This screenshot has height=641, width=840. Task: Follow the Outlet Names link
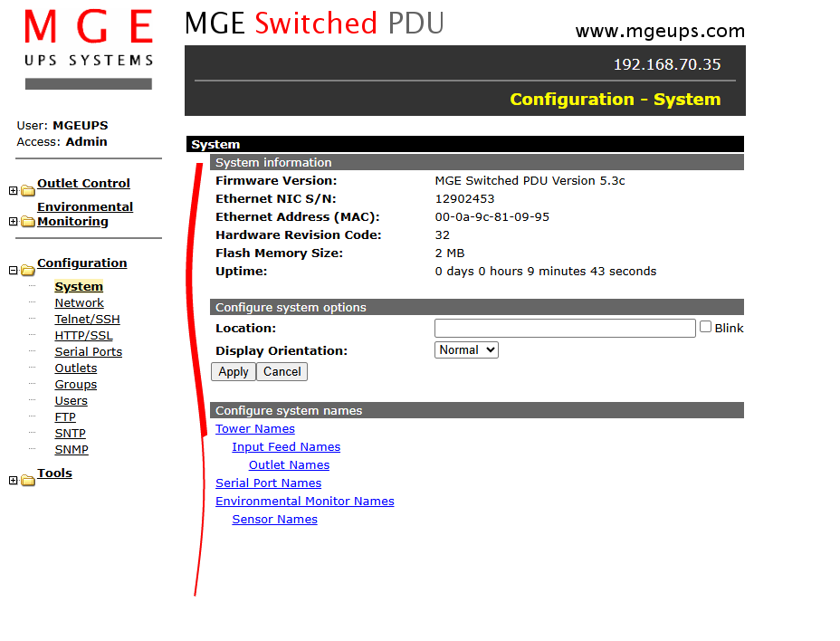tap(289, 465)
